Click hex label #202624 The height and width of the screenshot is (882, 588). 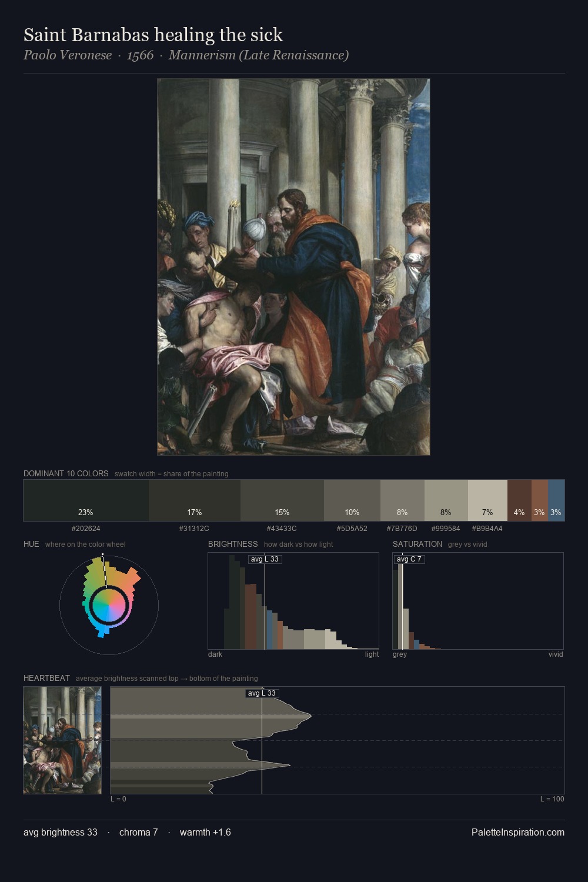(x=86, y=529)
